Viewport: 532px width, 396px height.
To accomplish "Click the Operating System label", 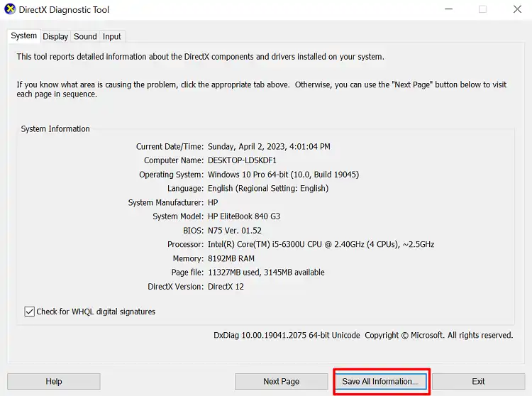I will pos(172,175).
